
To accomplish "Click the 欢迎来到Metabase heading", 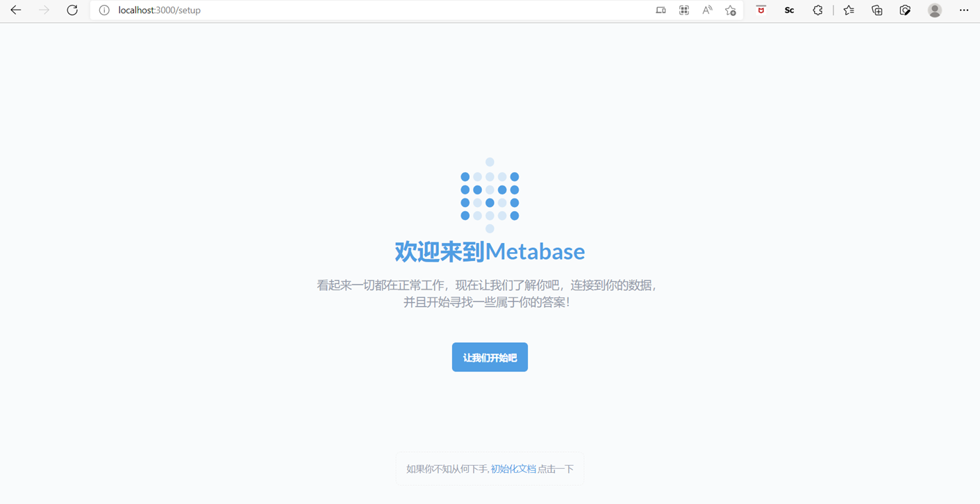I will tap(490, 251).
